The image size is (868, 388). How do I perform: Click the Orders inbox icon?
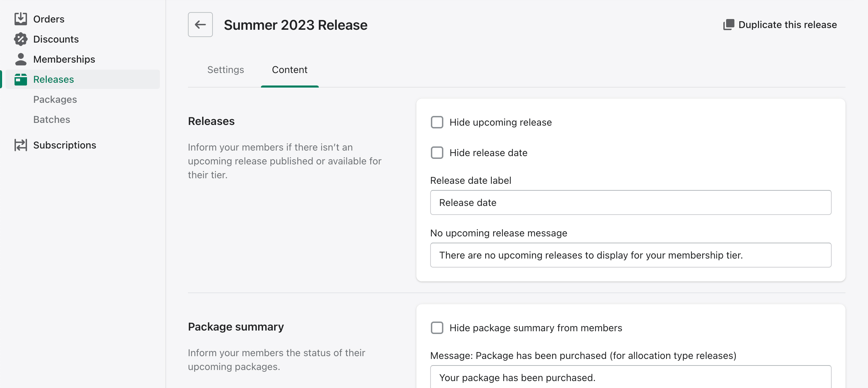(20, 19)
